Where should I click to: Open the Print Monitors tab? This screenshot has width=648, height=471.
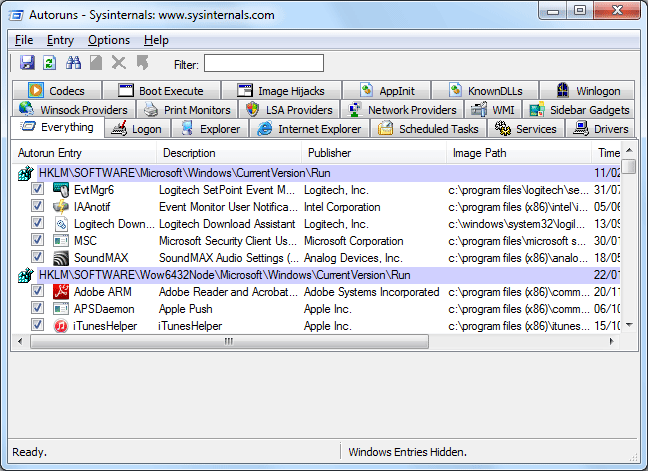187,109
